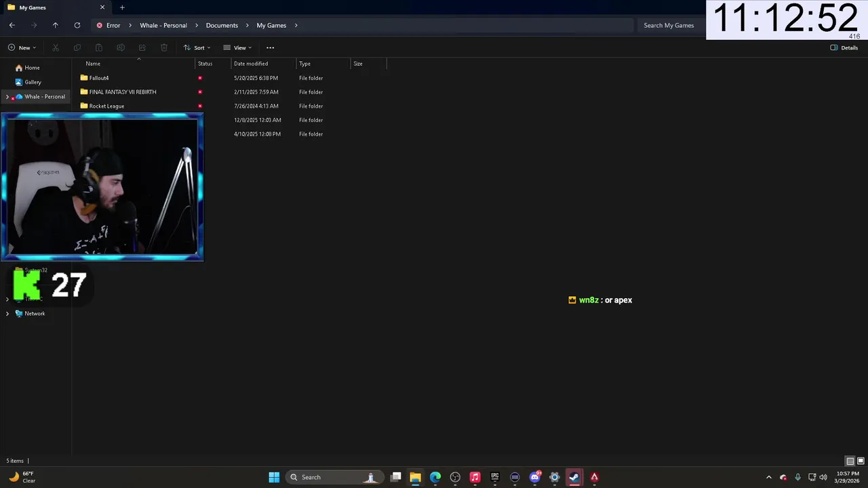This screenshot has width=868, height=488.
Task: Select the FINAL FANTASY VII REBIRTH folder name
Action: [123, 91]
